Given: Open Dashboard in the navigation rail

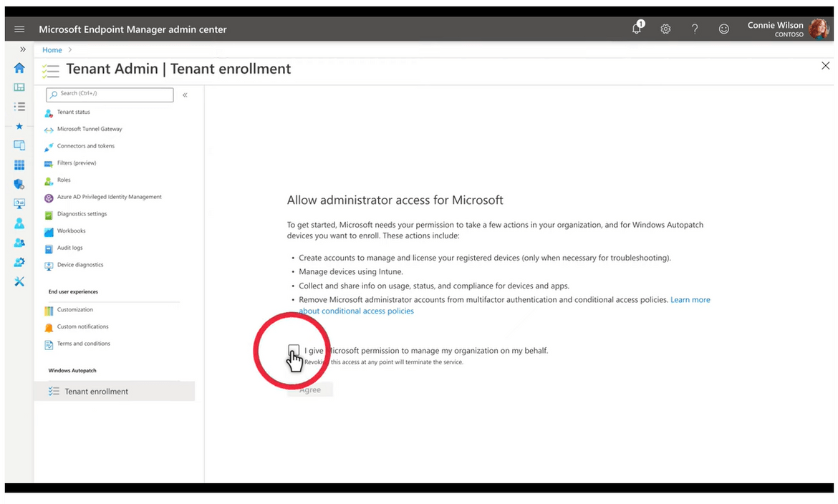Looking at the screenshot, I should click(x=19, y=87).
